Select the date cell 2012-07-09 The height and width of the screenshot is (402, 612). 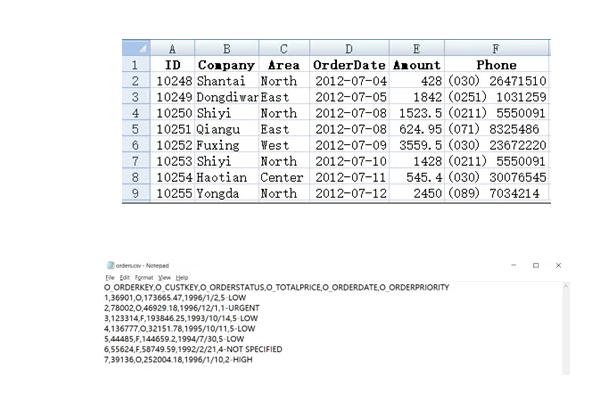349,145
